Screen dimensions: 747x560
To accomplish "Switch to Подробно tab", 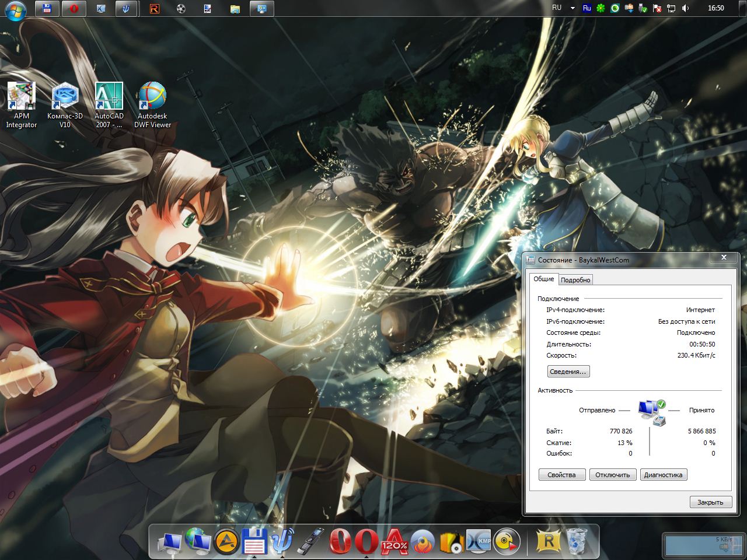I will pos(575,280).
